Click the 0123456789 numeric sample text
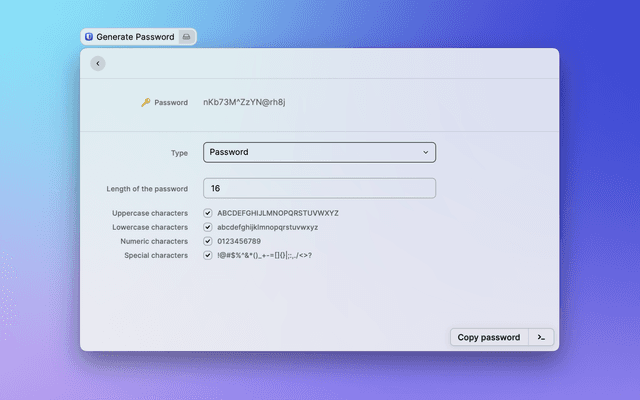 click(x=239, y=241)
